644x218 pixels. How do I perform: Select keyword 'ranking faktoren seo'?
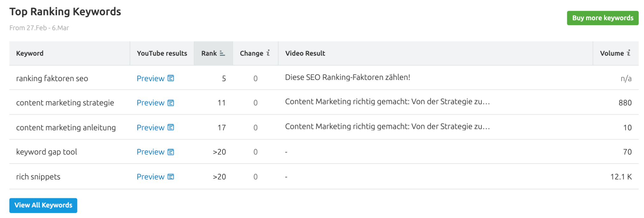point(52,79)
